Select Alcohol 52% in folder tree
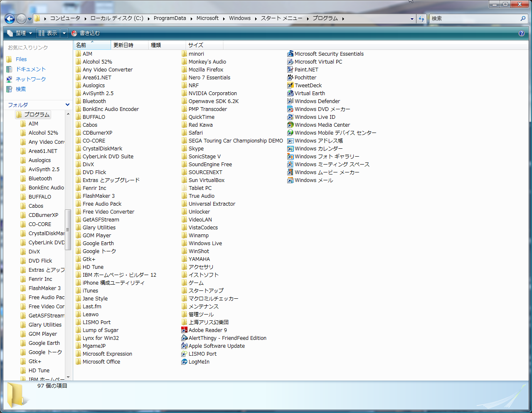This screenshot has height=413, width=532. pos(43,133)
